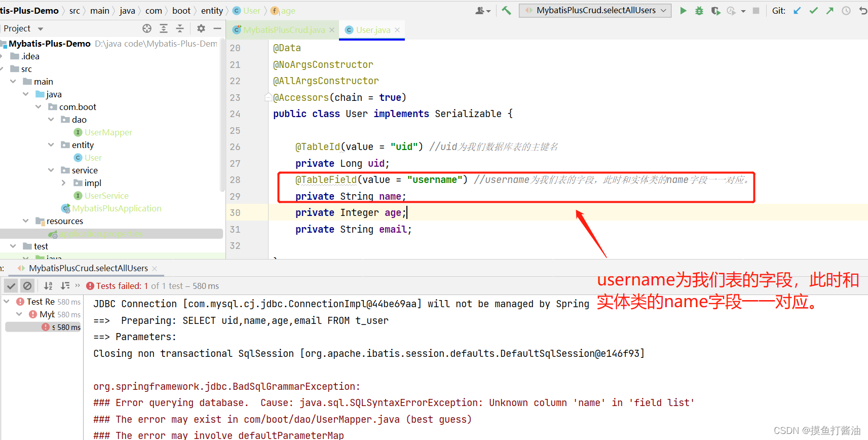Click 'Tests failed: 1' status text
868x440 pixels.
122,286
